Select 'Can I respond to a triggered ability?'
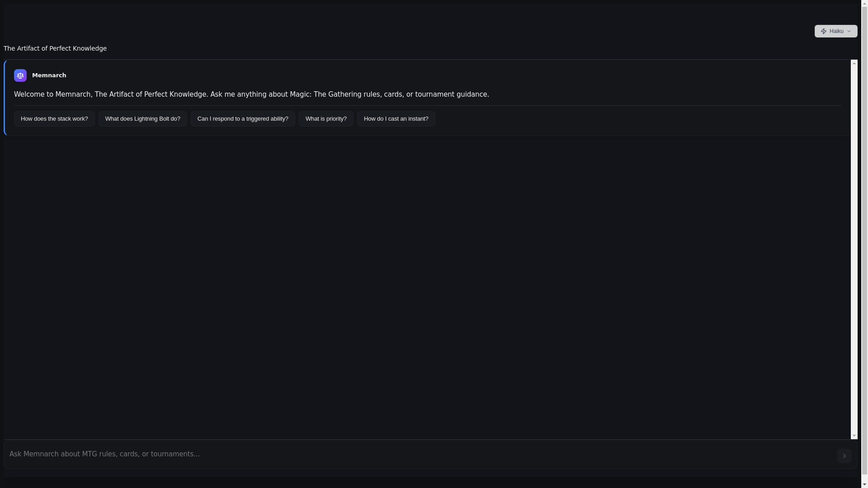The image size is (868, 488). point(243,119)
